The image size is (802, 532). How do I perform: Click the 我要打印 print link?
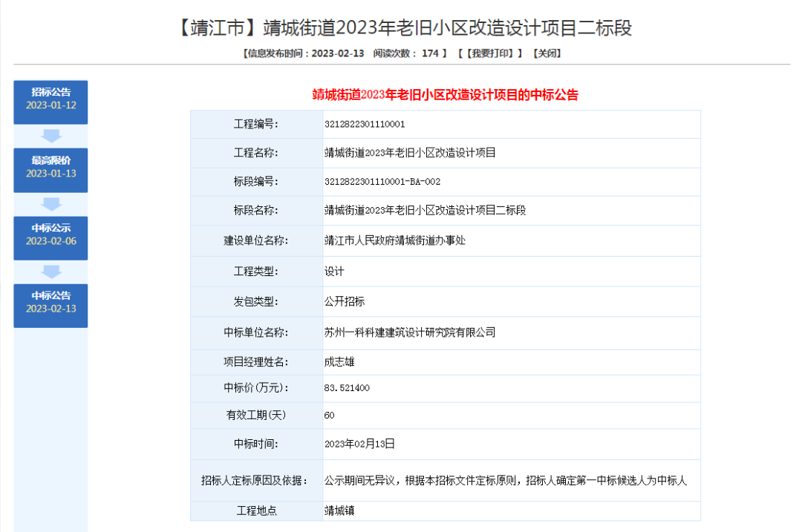coord(491,53)
